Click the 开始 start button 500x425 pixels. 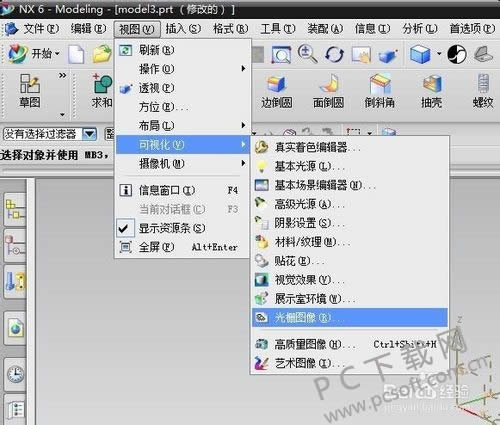pyautogui.click(x=33, y=53)
